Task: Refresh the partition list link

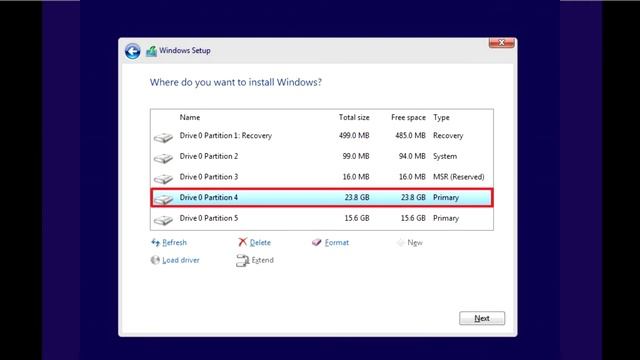Action: (x=174, y=242)
